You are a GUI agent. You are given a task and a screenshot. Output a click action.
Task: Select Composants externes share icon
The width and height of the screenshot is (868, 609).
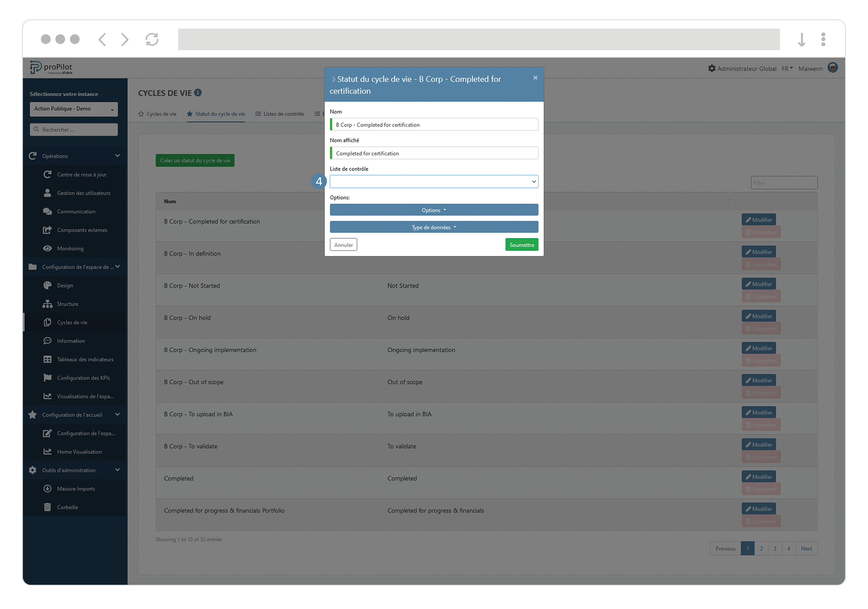(48, 230)
